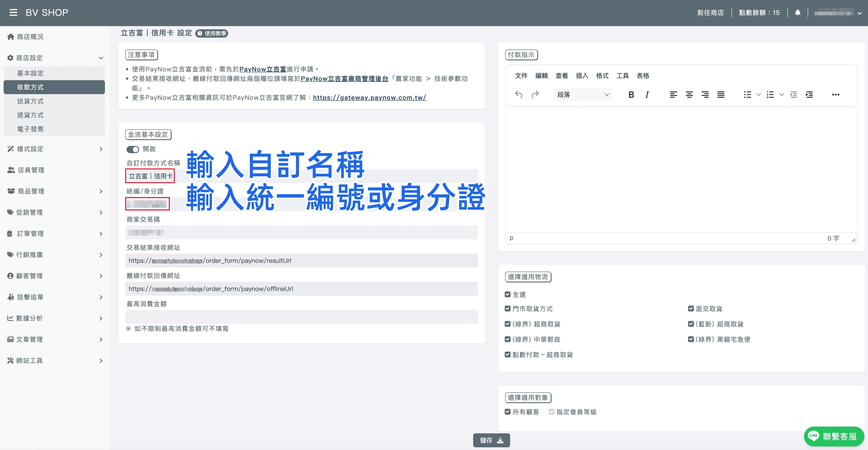Uncheck 門市取貨方式 checkbox
868x450 pixels.
click(507, 308)
